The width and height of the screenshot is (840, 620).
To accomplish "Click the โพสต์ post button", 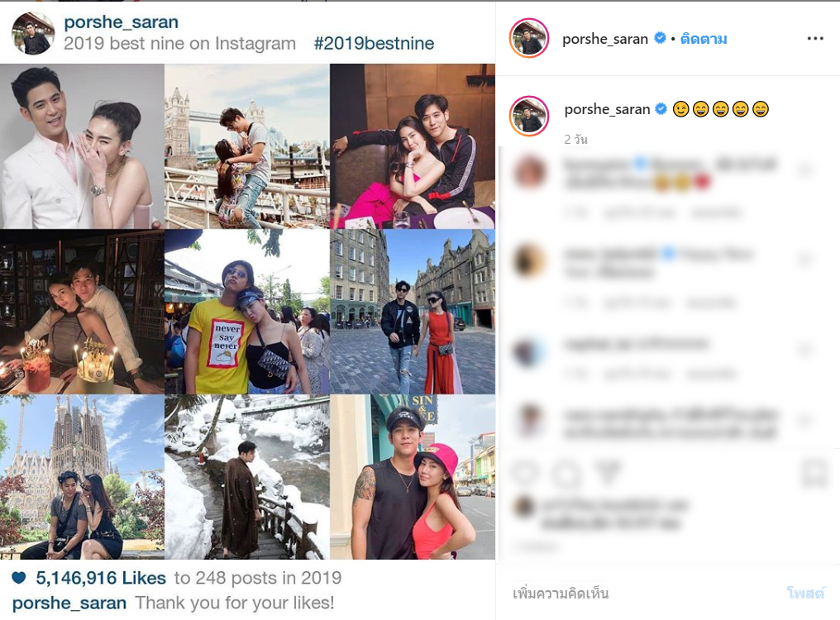I will 805,594.
